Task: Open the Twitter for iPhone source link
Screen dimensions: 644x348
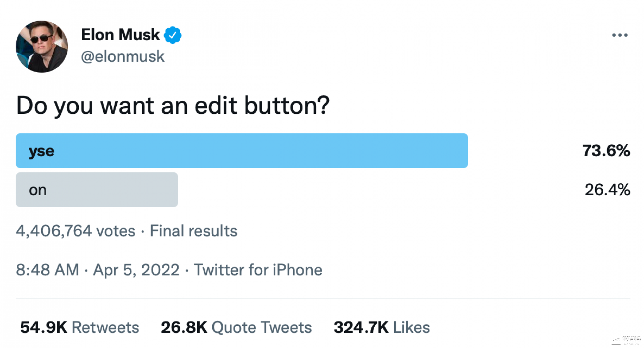Action: 258,270
